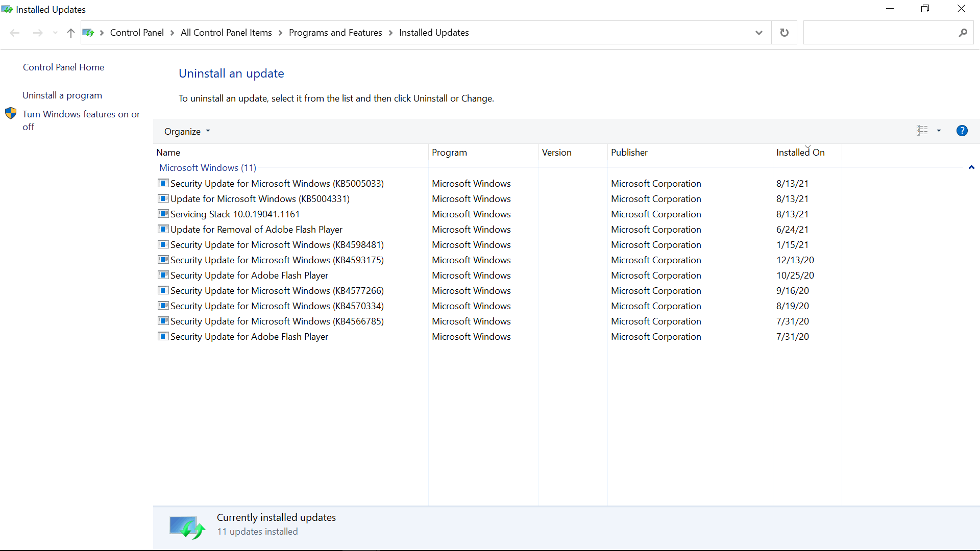Restore down the Installed Updates window
The image size is (980, 551).
pos(925,9)
